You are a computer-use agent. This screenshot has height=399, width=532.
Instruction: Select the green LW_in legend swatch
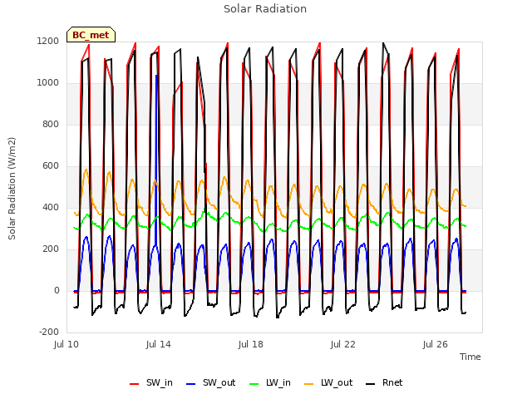pyautogui.click(x=254, y=384)
